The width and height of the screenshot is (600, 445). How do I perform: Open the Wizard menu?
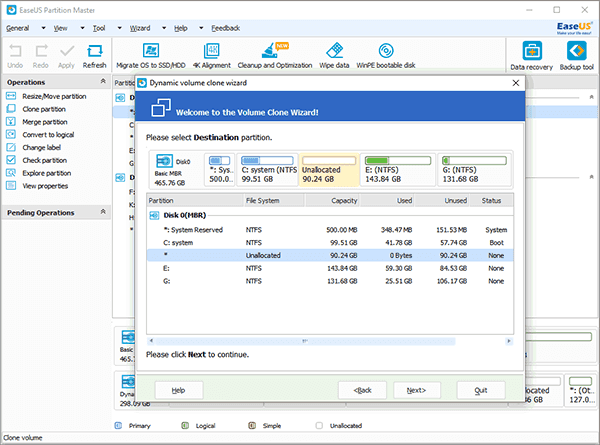(x=140, y=28)
